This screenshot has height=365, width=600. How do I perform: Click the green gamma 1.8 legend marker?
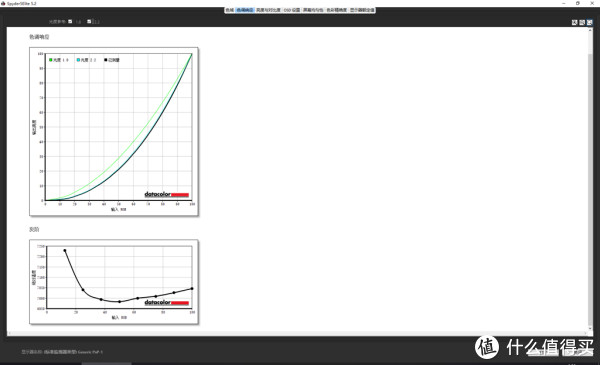(51, 60)
